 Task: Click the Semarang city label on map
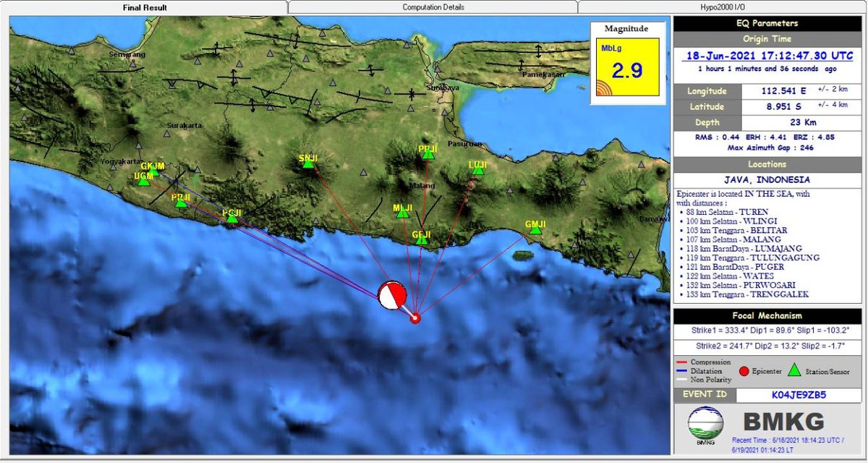(127, 54)
